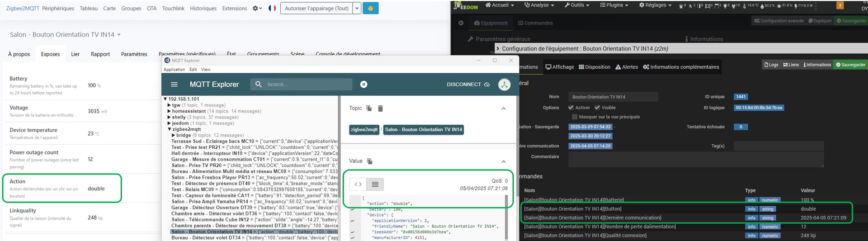
Task: Click Autoriser l'appairage (Tout) button
Action: click(x=316, y=8)
